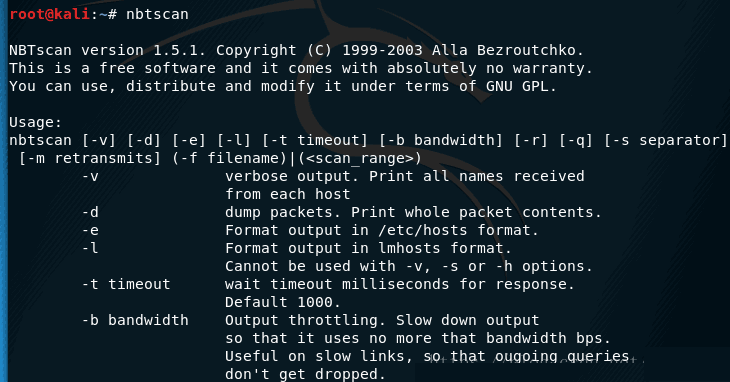Click the [-t timeout] option in usage

point(315,140)
